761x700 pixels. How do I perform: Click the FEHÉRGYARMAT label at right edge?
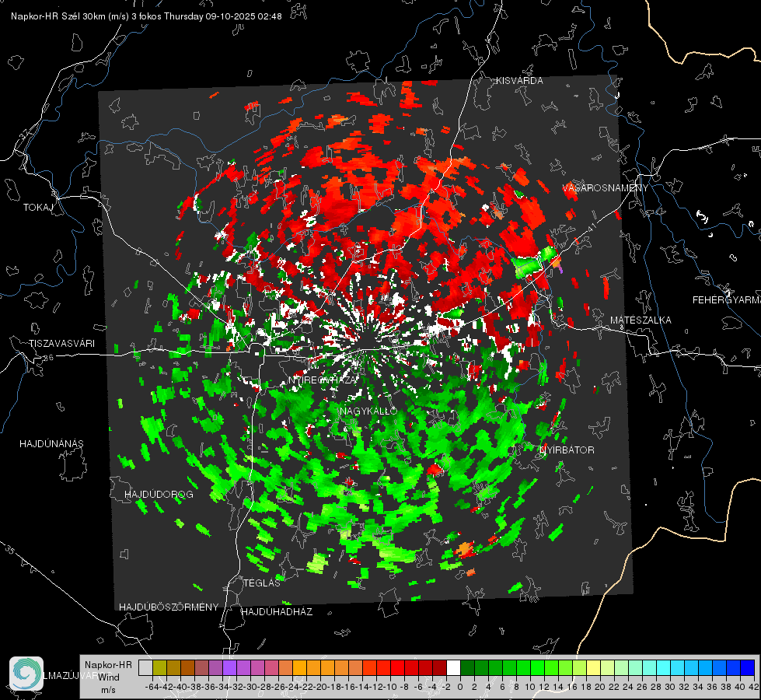(727, 300)
